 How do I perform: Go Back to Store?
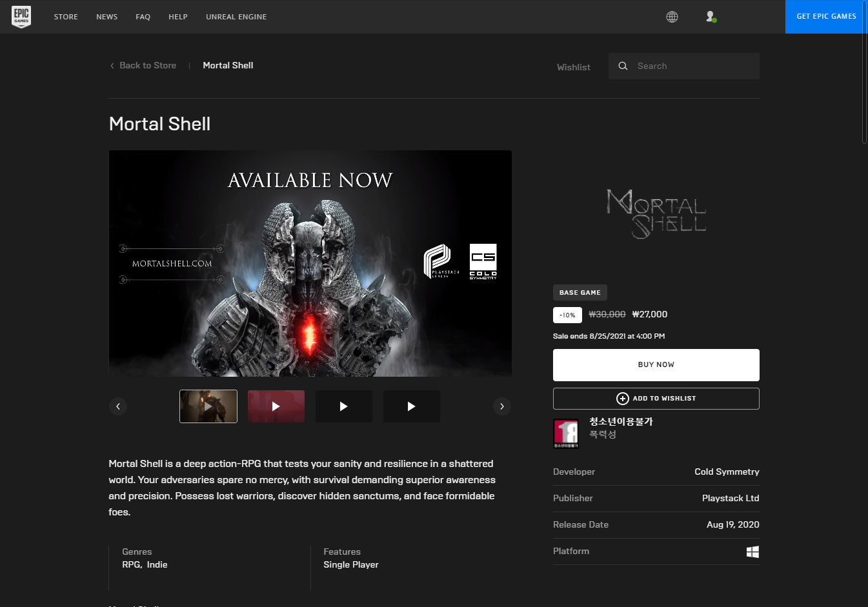coord(148,65)
